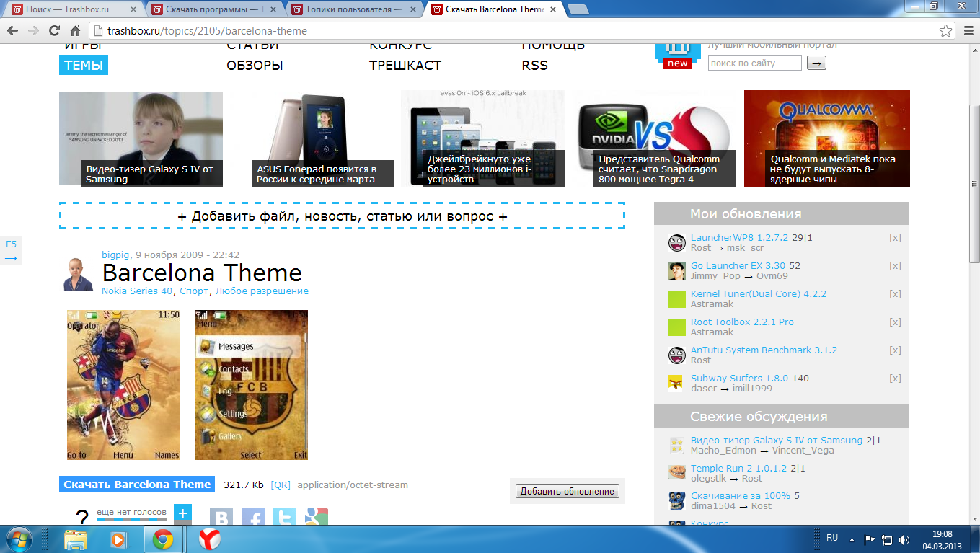Open the ОБЗОРЫ menu item
Viewport: 980px width, 553px height.
(255, 65)
